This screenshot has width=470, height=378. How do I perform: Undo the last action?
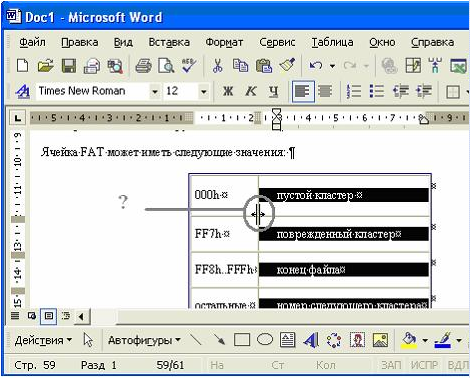pyautogui.click(x=315, y=65)
